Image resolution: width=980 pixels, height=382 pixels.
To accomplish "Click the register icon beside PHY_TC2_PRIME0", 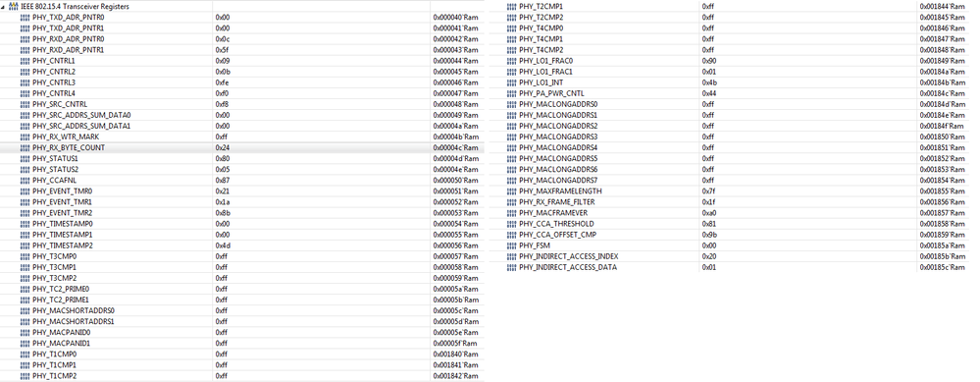I will coord(25,289).
